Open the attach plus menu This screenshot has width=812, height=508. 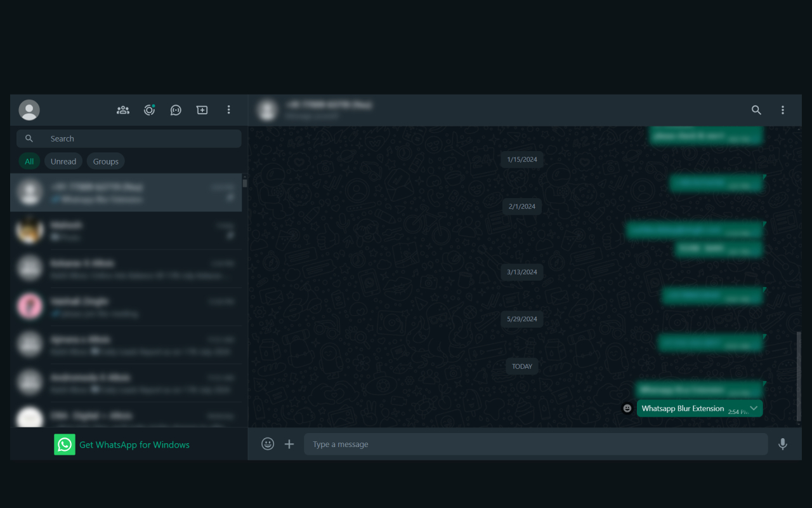[x=289, y=444]
